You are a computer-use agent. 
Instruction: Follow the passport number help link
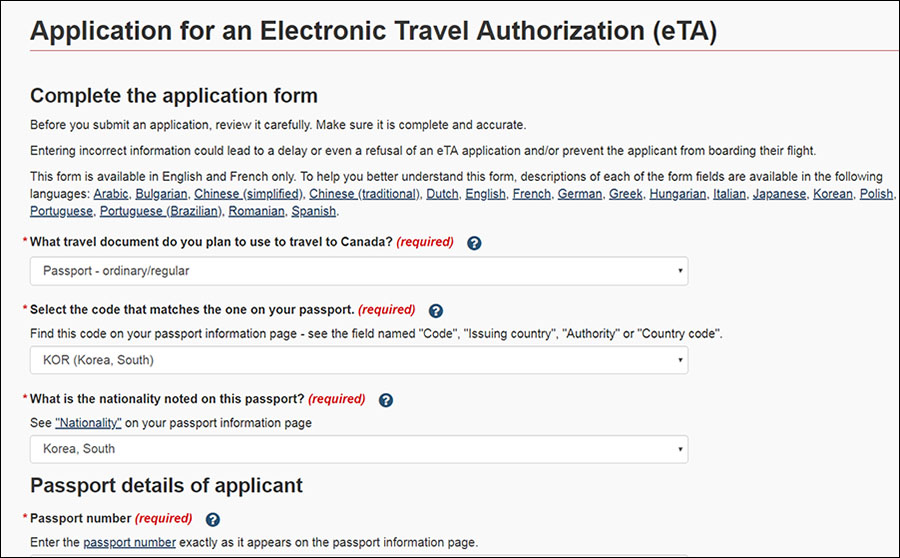(x=130, y=542)
